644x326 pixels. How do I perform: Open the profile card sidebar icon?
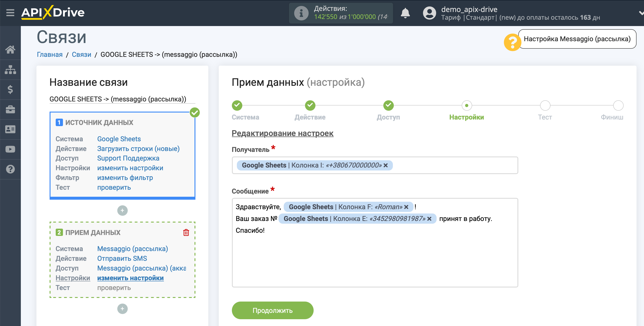point(10,129)
